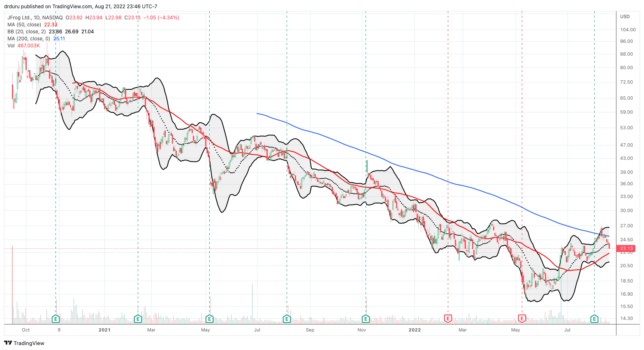
Task: Click the Oct label on the time axis
Action: click(x=26, y=330)
